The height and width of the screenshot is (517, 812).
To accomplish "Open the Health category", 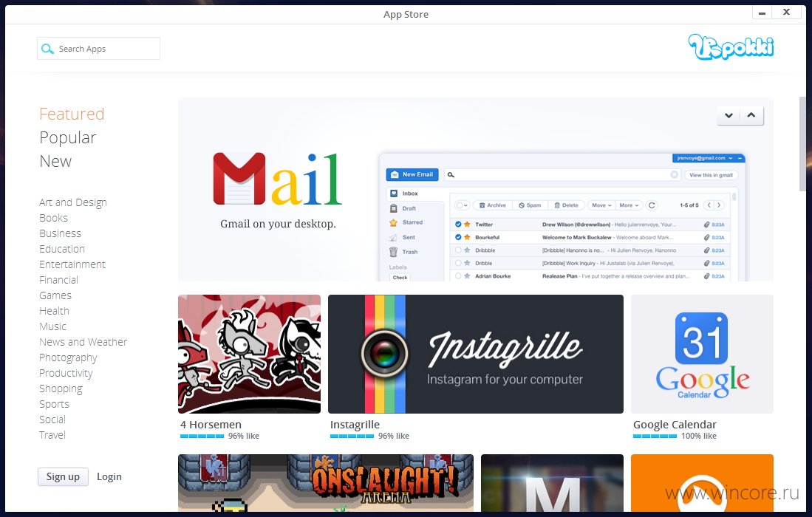I will (x=54, y=311).
